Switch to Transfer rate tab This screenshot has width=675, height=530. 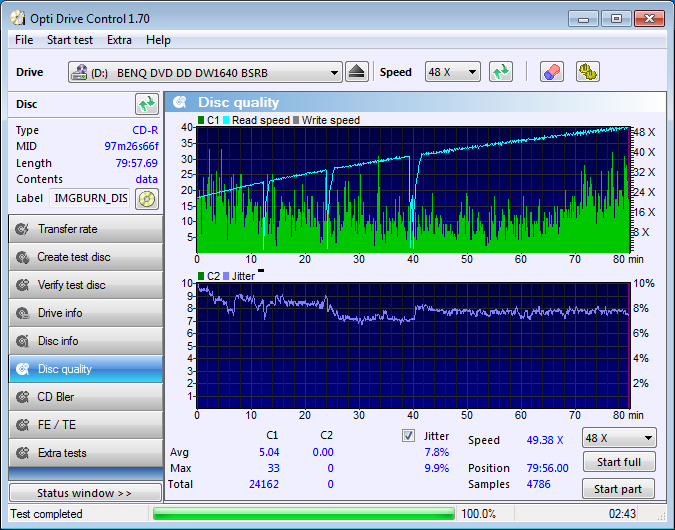[x=86, y=229]
